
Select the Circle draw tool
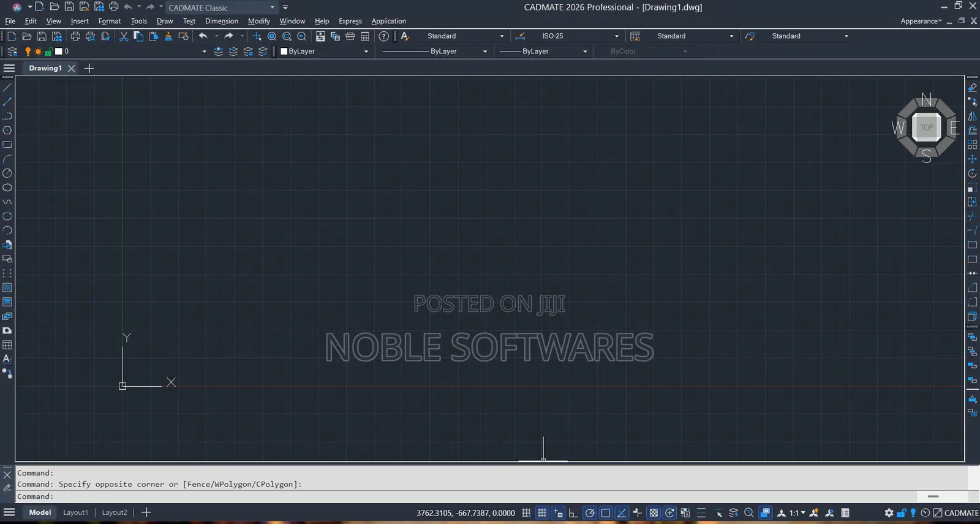pos(7,173)
